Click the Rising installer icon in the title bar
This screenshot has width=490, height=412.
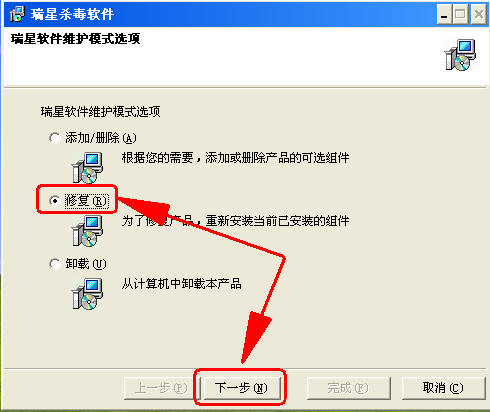click(17, 14)
